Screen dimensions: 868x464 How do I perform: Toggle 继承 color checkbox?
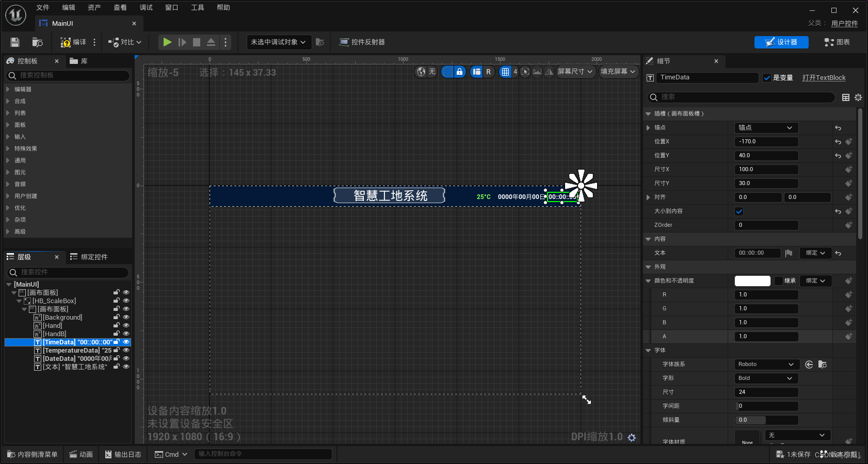[778, 281]
